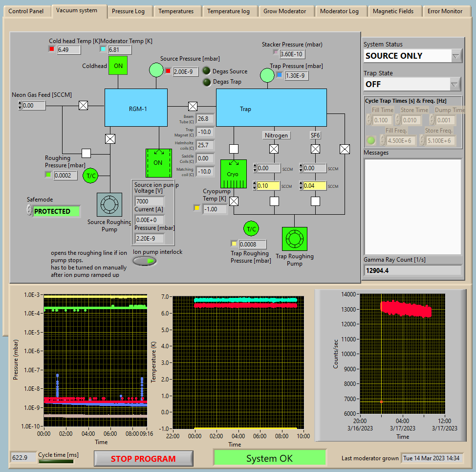Click the Source ion pump Voltage field
This screenshot has width=476, height=472.
150,202
